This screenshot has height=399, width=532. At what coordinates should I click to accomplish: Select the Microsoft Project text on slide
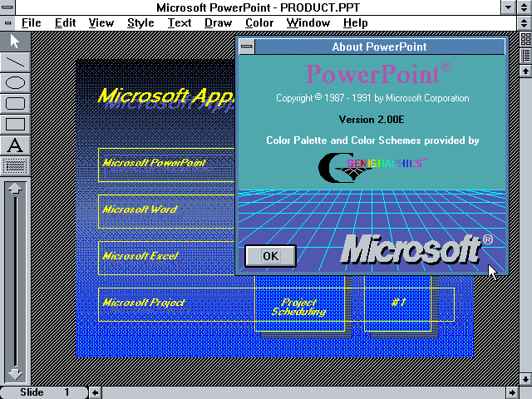[144, 303]
